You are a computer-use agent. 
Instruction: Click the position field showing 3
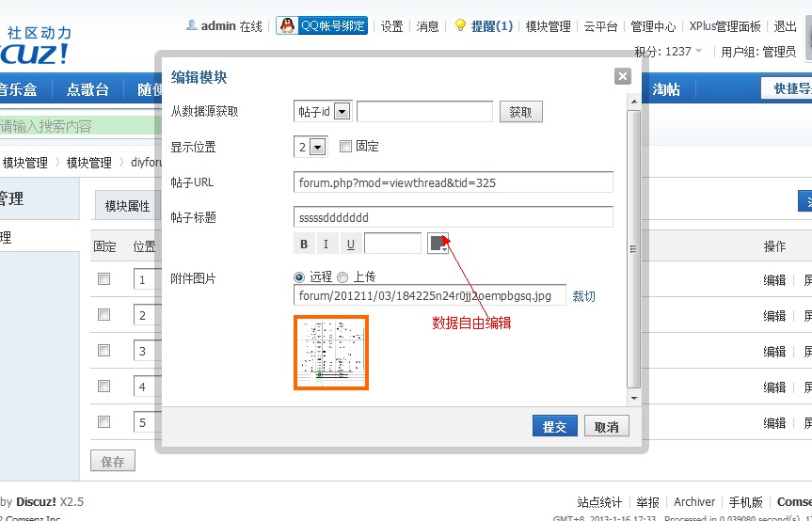coord(147,352)
